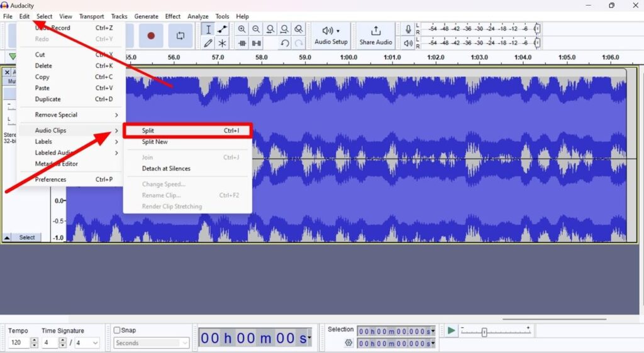Click the Tempo value field
644x353 pixels.
[19, 342]
